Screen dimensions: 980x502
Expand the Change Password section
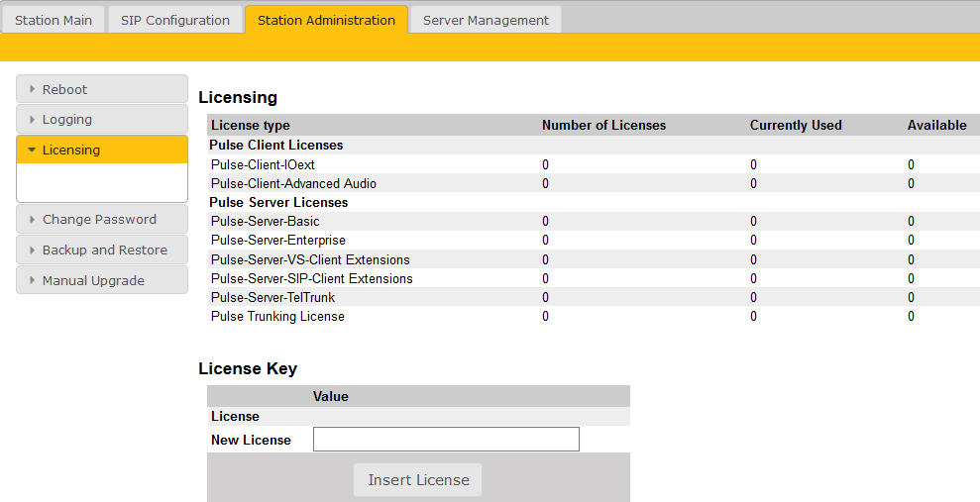(x=102, y=220)
